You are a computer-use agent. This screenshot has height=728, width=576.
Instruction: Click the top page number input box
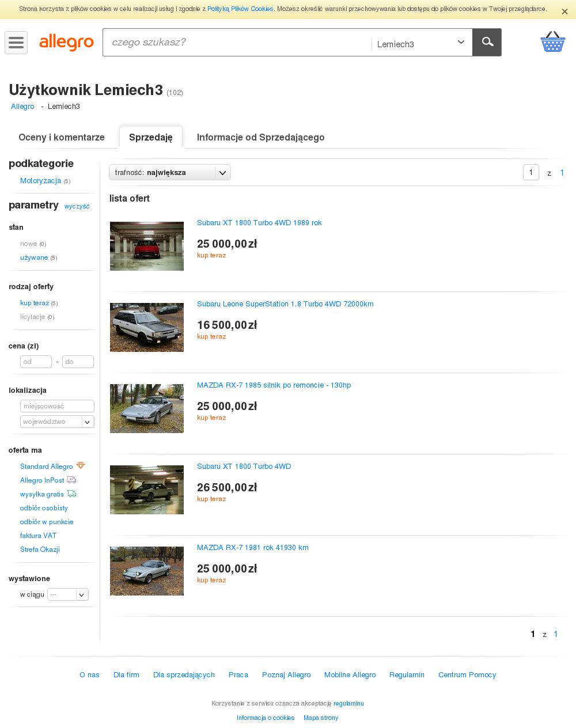(x=531, y=172)
